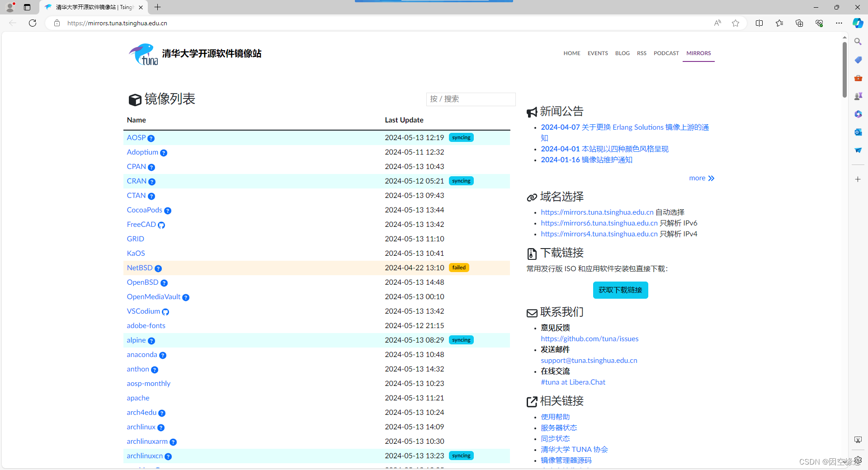Open the RSS nav item
Screen dimensions: 868x470
pyautogui.click(x=642, y=53)
